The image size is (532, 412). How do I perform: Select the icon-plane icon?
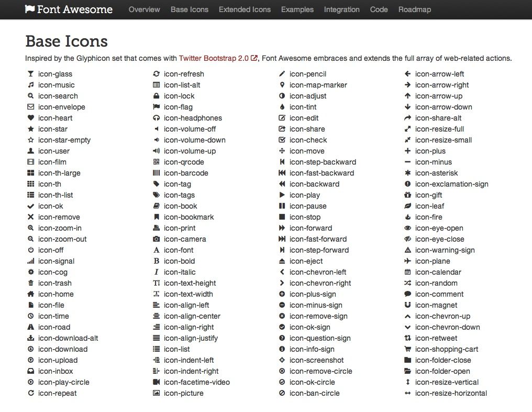pyautogui.click(x=407, y=261)
